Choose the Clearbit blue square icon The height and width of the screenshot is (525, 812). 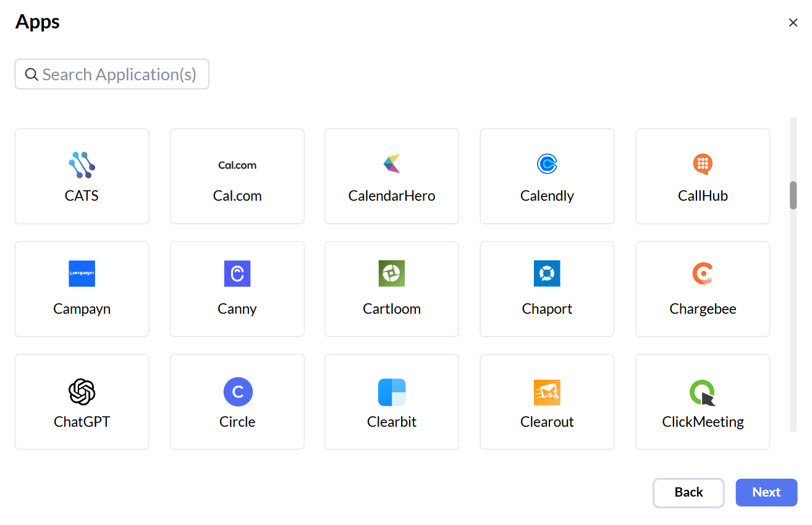click(x=392, y=392)
